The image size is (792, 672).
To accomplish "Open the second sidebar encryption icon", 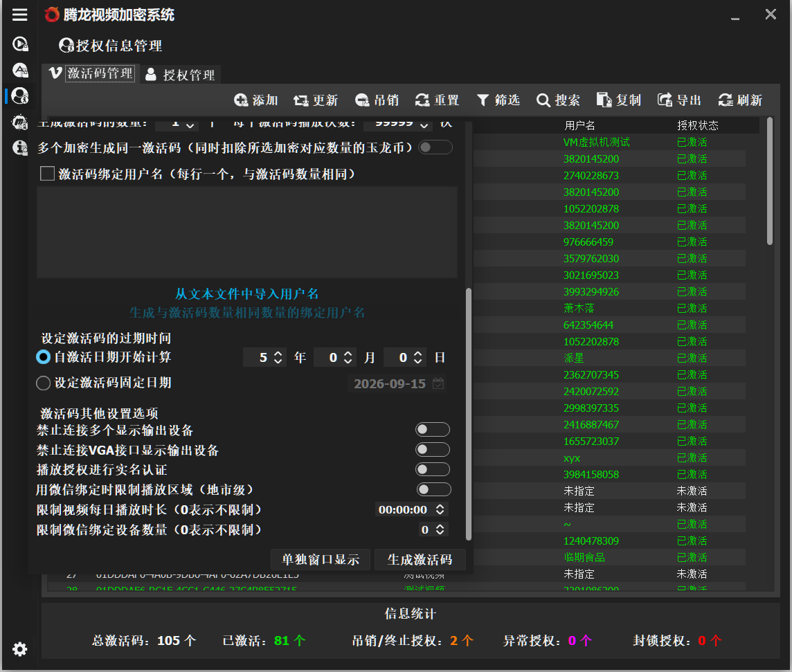I will pyautogui.click(x=19, y=70).
